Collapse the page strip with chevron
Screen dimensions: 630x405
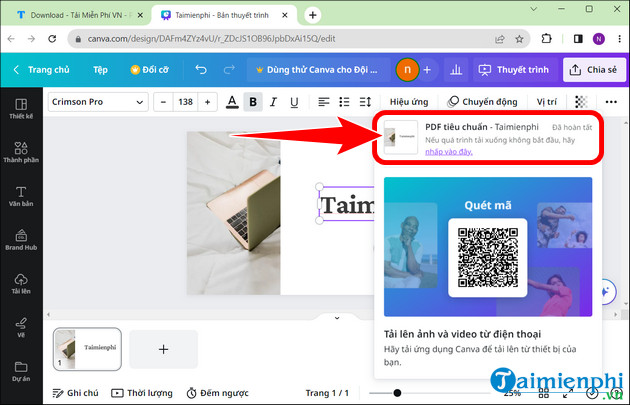tap(337, 318)
